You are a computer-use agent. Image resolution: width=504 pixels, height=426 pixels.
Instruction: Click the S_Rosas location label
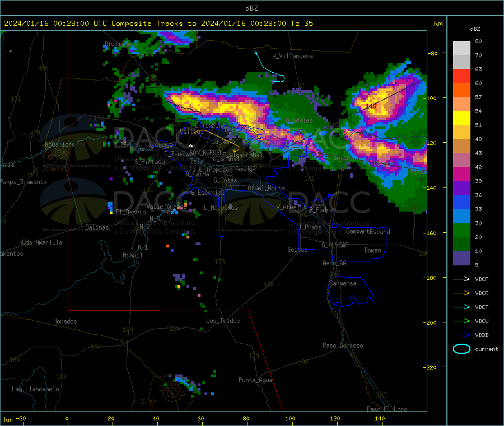[225, 180]
